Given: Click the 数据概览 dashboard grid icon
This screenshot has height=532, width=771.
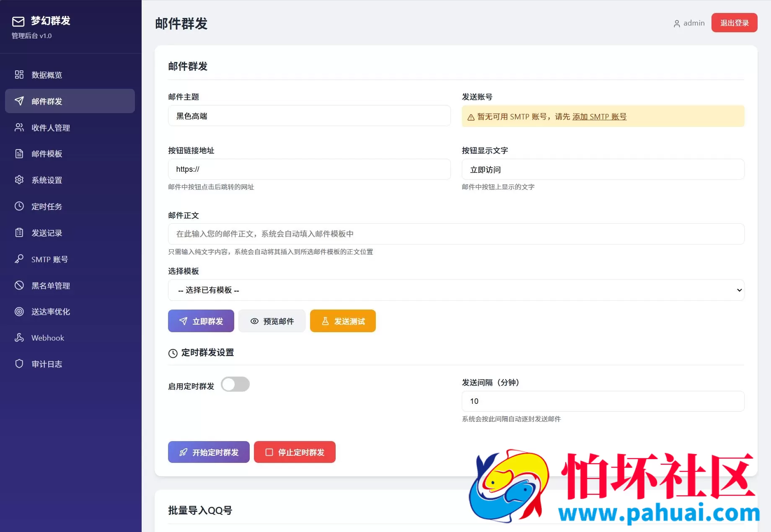Looking at the screenshot, I should click(19, 75).
